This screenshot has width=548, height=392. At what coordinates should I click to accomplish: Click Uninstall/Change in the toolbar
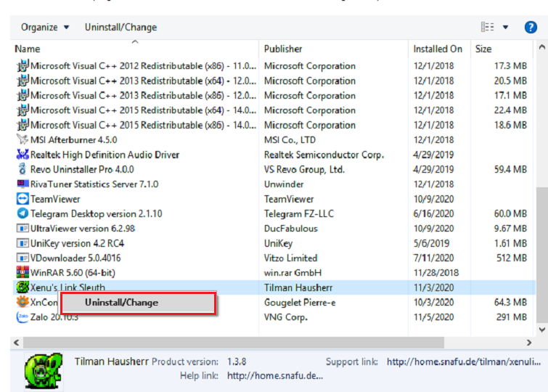click(120, 28)
